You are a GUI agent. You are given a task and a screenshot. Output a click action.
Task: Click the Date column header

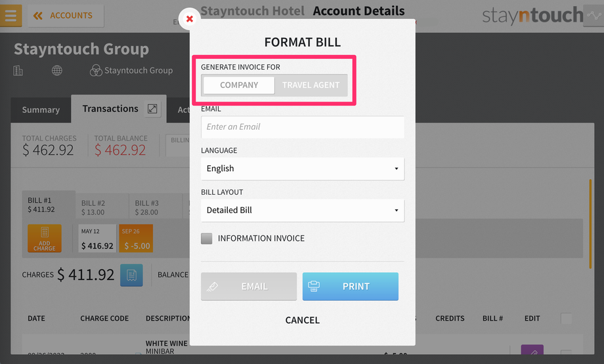point(36,319)
